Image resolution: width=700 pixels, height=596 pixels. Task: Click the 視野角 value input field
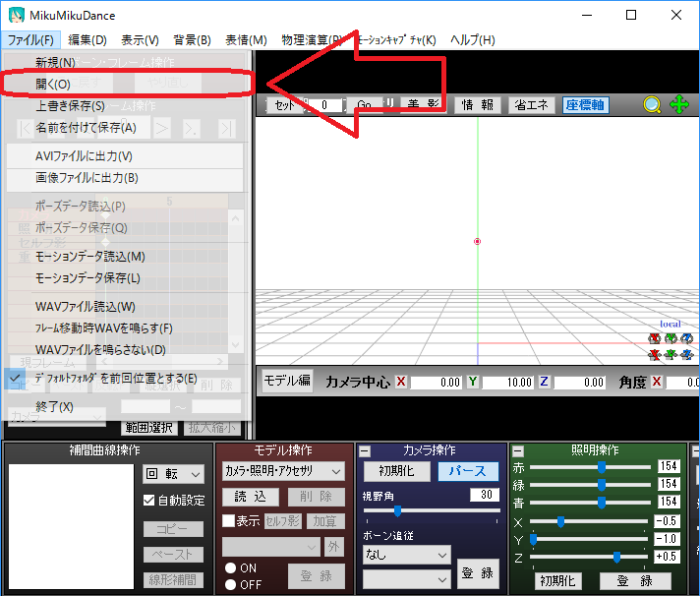point(484,495)
